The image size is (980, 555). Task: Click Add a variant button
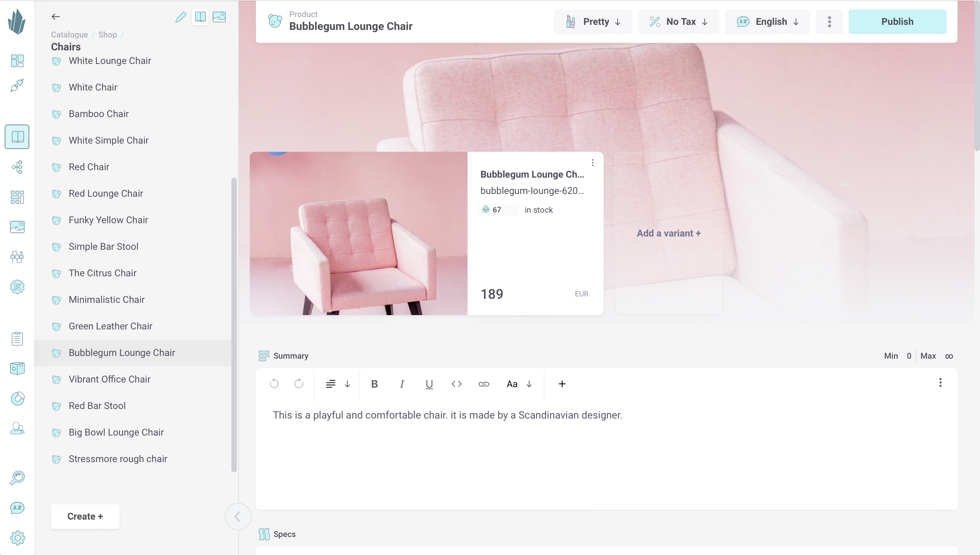[668, 233]
